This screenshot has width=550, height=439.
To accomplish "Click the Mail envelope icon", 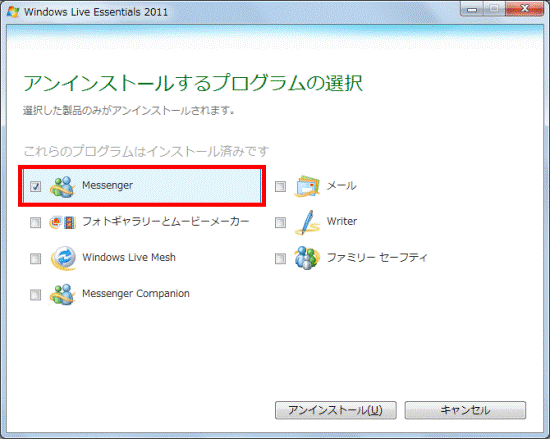I will point(307,186).
